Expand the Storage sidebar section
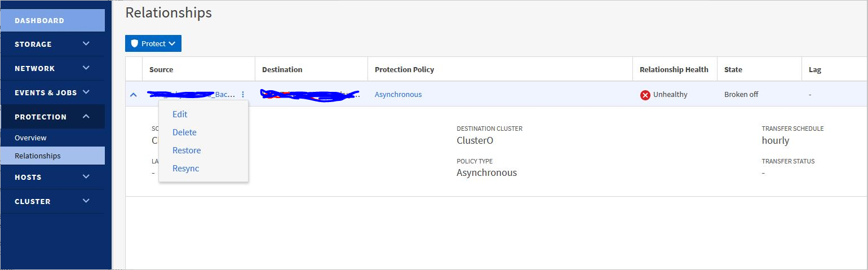This screenshot has height=270, width=868. coord(86,44)
